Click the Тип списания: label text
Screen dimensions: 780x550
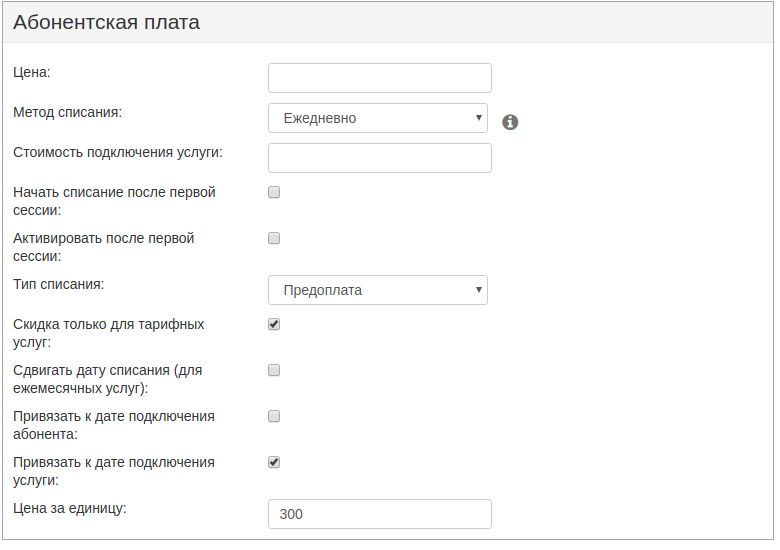59,284
